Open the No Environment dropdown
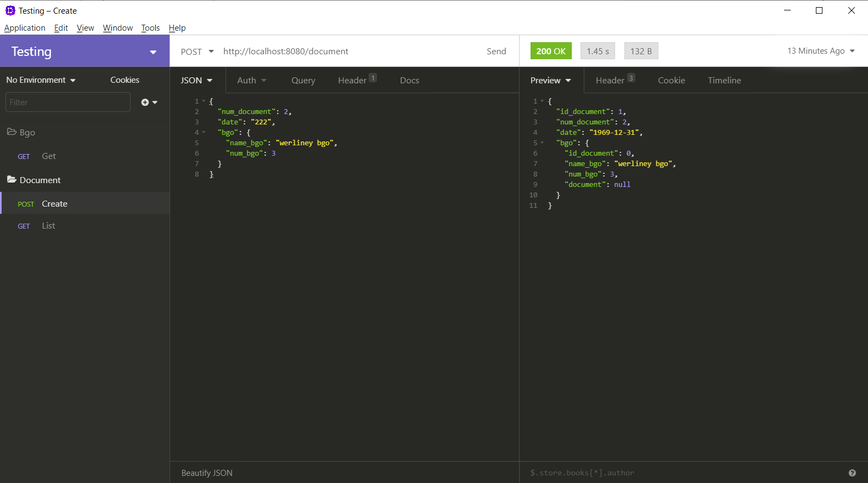Viewport: 868px width, 483px height. point(41,80)
